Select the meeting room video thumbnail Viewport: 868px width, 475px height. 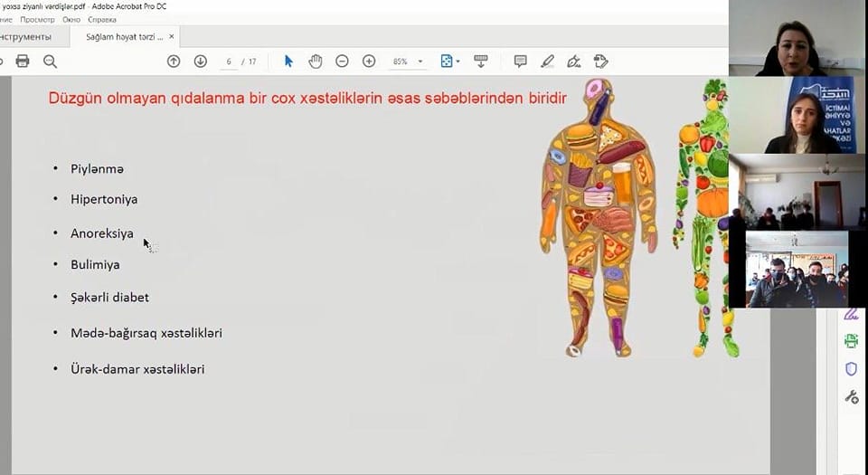(x=797, y=192)
